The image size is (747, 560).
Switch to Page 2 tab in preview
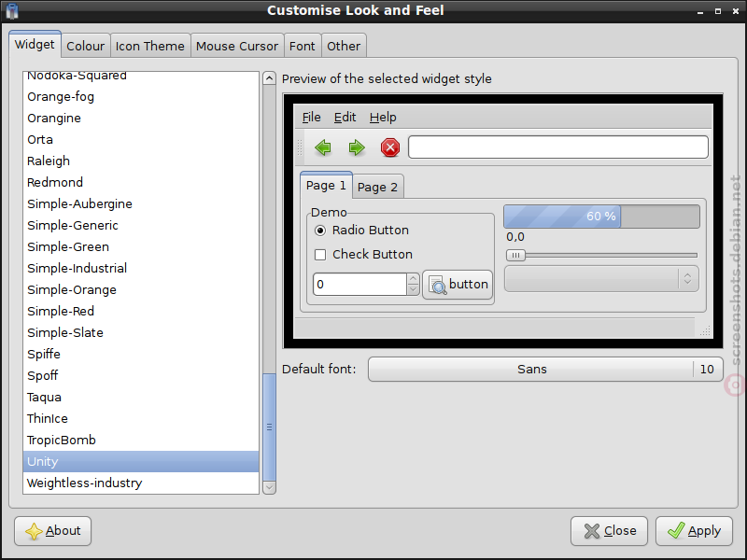377,187
